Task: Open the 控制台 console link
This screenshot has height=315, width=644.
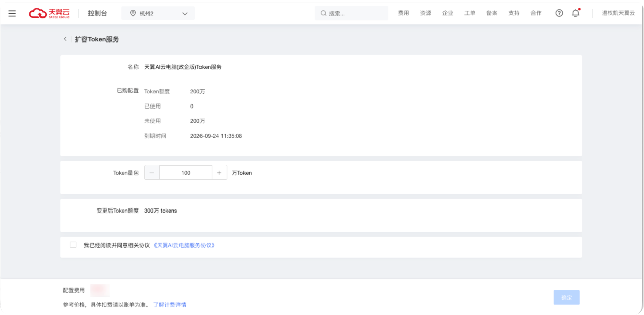Action: click(97, 13)
